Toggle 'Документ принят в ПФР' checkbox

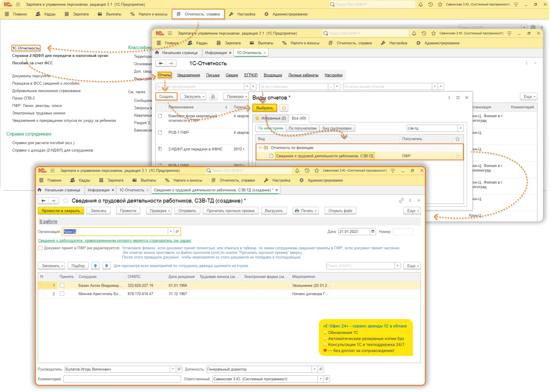40,248
